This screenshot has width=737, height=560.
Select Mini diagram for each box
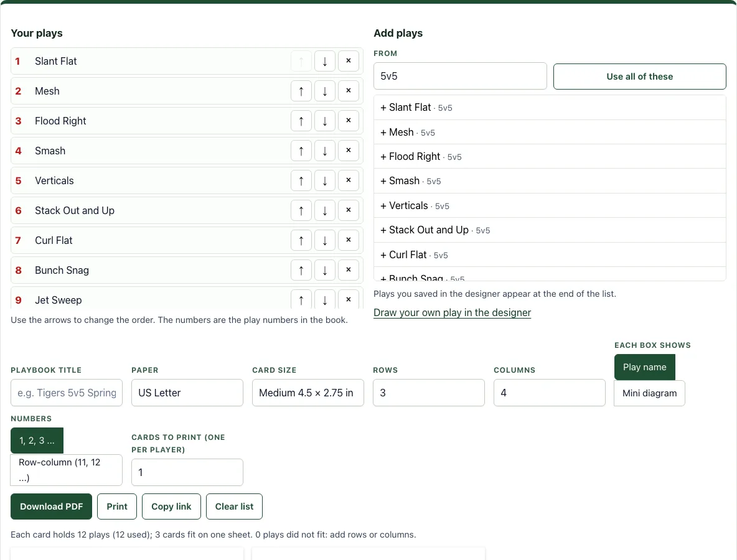click(650, 393)
